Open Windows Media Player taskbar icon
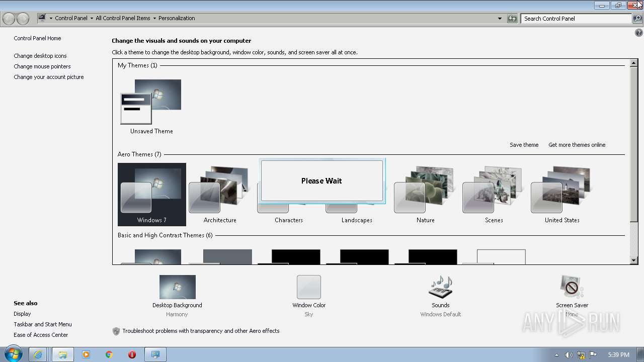The width and height of the screenshot is (644, 362). point(86,354)
